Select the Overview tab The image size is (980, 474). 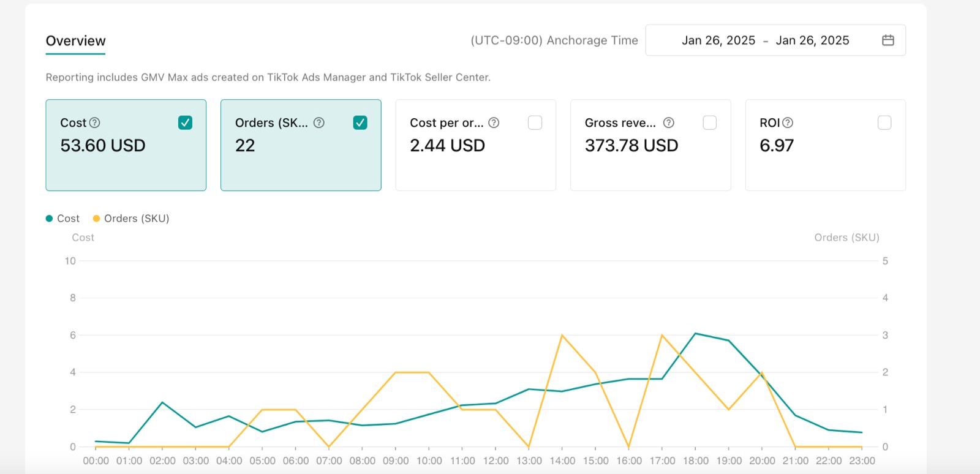[x=75, y=41]
